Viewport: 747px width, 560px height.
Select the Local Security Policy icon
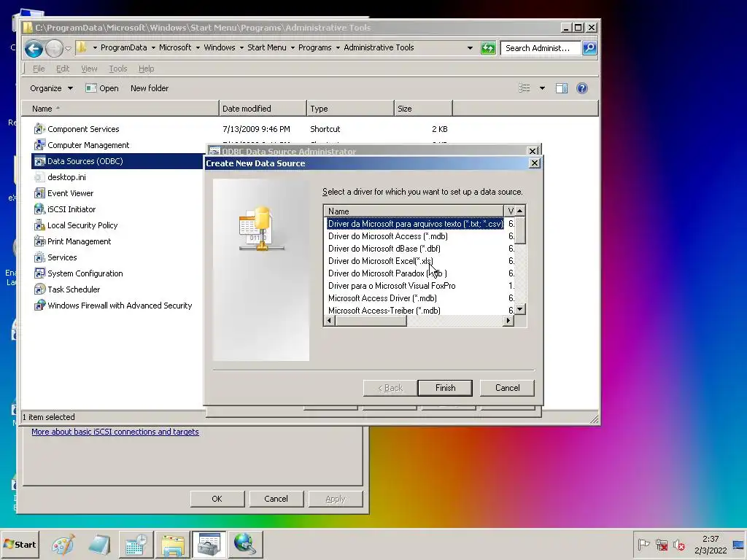pos(39,225)
